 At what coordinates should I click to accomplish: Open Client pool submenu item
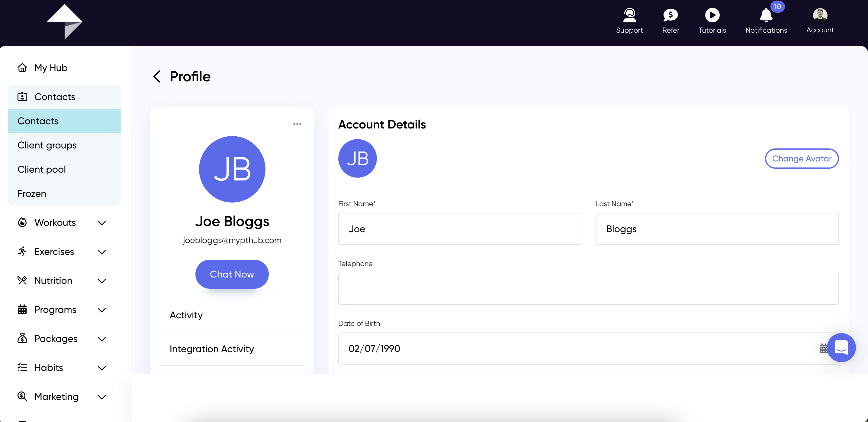64,169
